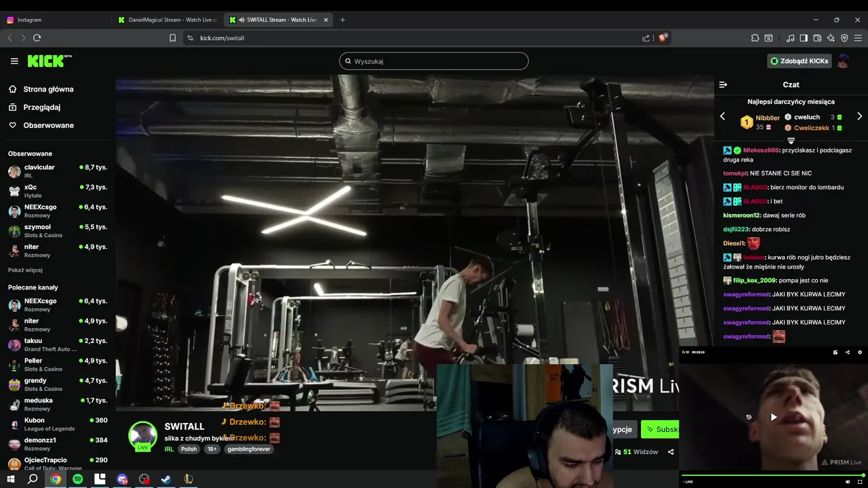Open Peller recommended channel

click(x=58, y=365)
